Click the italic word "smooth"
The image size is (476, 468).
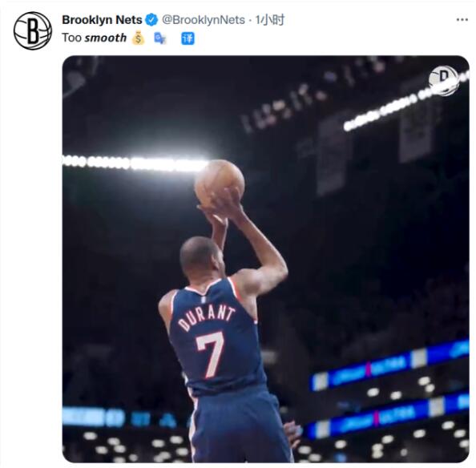(x=106, y=38)
